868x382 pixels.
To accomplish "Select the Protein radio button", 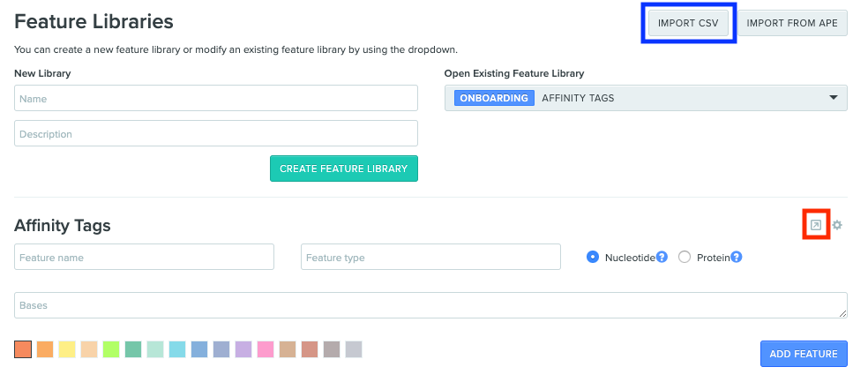I will click(x=685, y=257).
